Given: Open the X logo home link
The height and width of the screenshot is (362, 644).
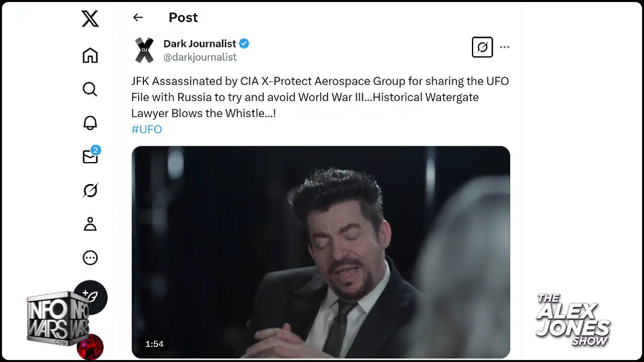Looking at the screenshot, I should pyautogui.click(x=90, y=19).
